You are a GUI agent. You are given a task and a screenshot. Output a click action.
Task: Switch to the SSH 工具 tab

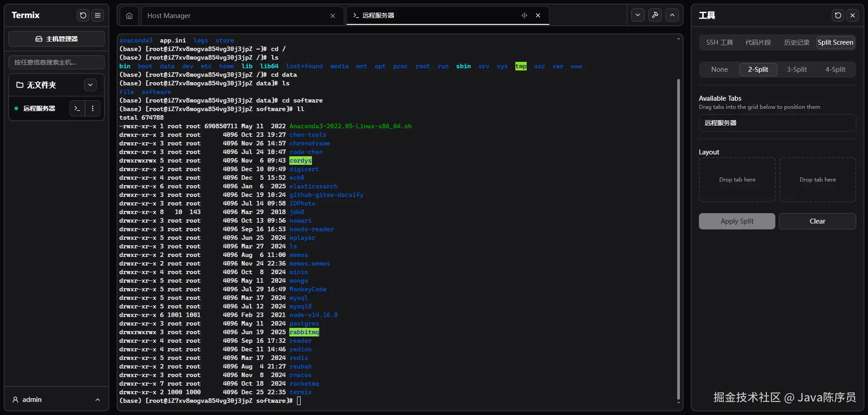[x=719, y=42]
